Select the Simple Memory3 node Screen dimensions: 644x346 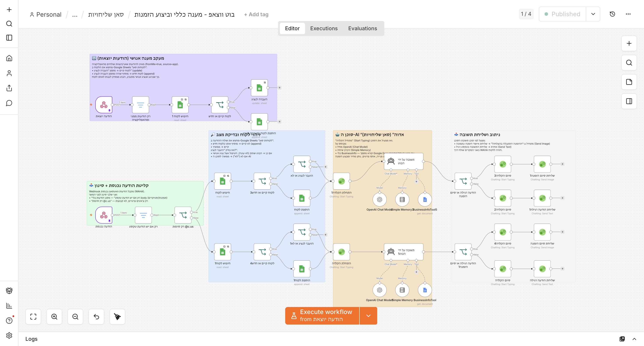402,199
